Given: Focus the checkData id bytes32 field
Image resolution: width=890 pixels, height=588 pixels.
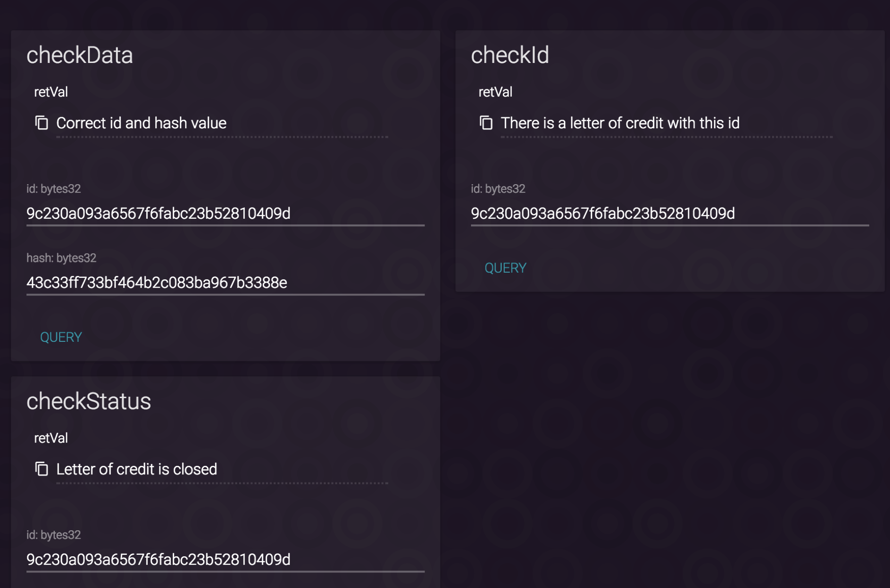Looking at the screenshot, I should (x=225, y=214).
